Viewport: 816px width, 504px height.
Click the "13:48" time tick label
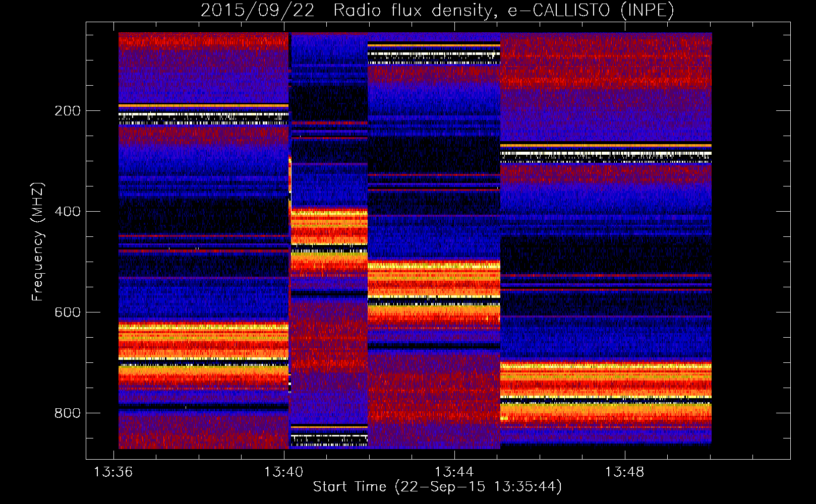pyautogui.click(x=625, y=472)
